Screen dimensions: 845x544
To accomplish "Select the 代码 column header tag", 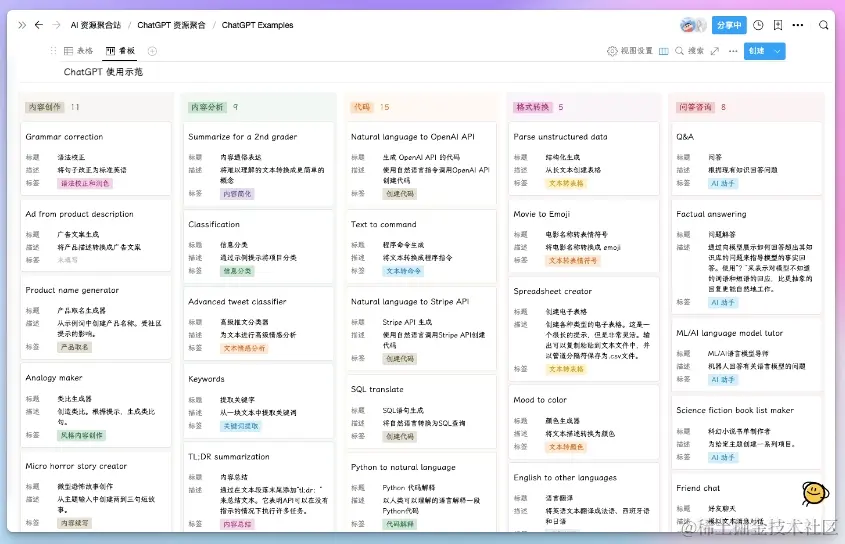I will pyautogui.click(x=362, y=107).
